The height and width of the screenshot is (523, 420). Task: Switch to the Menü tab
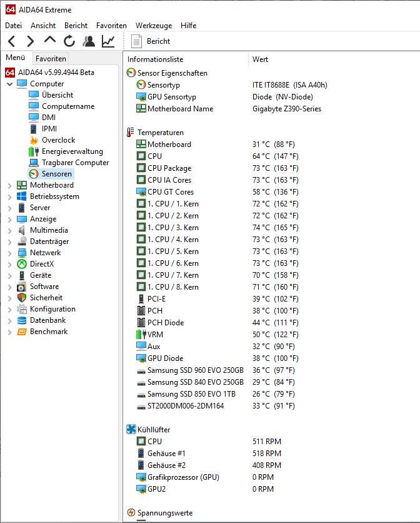coord(16,58)
